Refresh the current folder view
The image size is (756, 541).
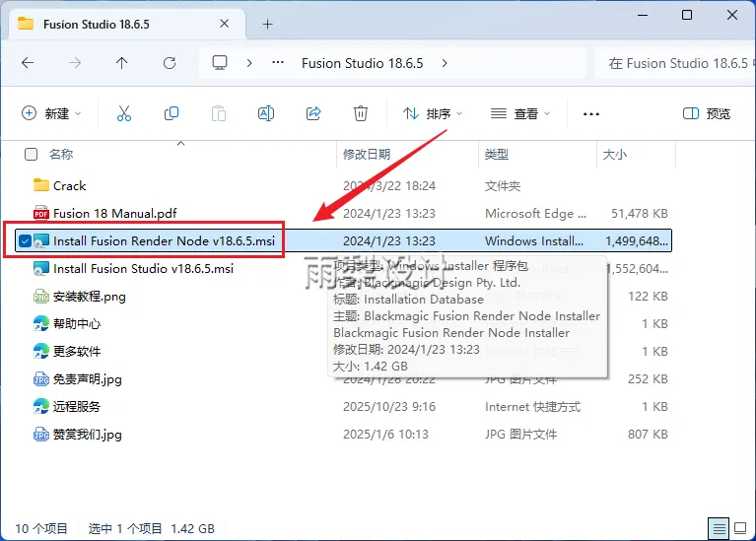coord(170,63)
